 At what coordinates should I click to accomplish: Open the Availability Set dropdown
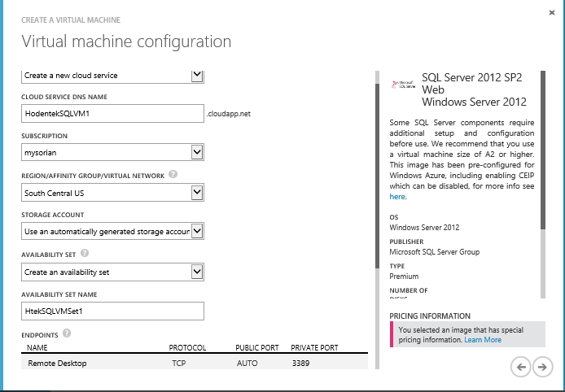[x=113, y=272]
